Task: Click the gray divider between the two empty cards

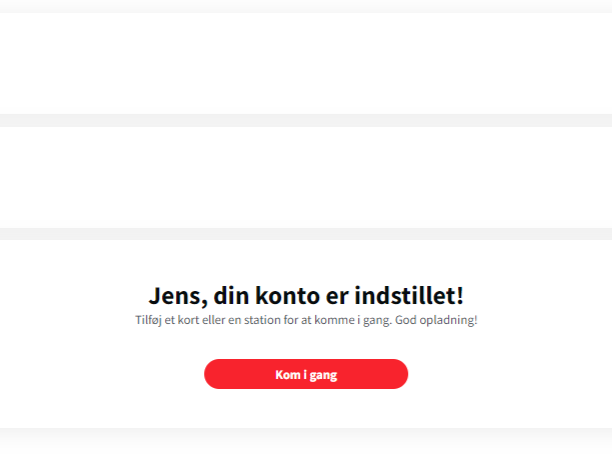Action: pos(306,120)
